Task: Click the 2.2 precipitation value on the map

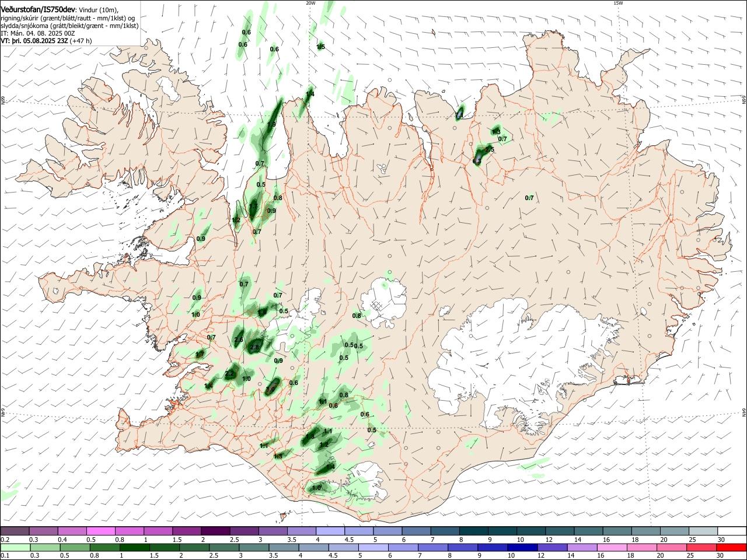Action: click(230, 373)
